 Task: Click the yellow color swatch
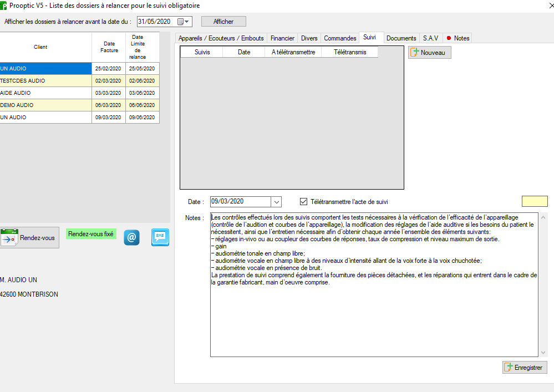(x=535, y=201)
